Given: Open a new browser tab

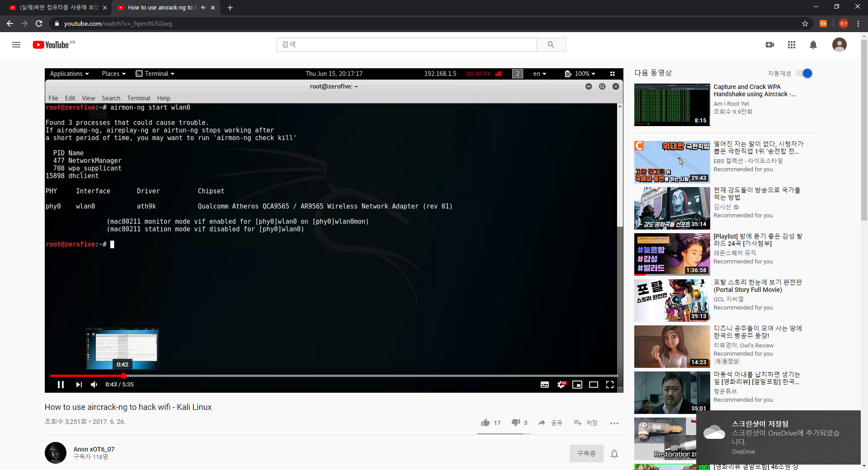Looking at the screenshot, I should click(230, 8).
